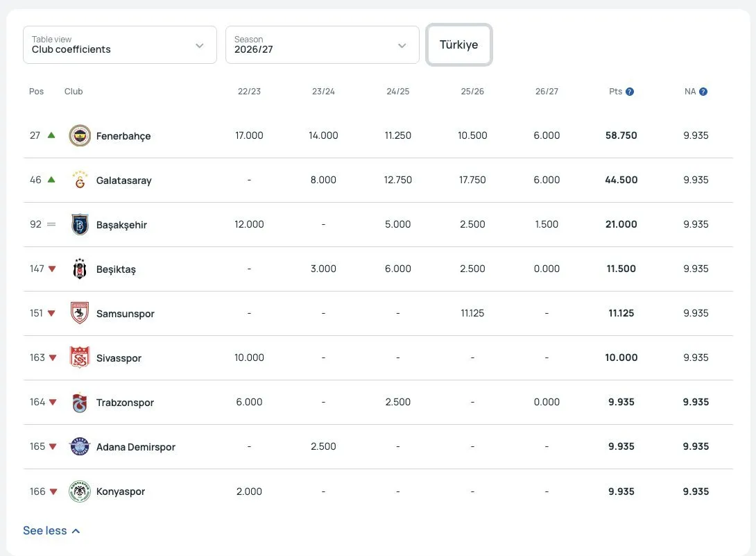
Task: Click the Sivasspor club crest
Action: tap(80, 357)
